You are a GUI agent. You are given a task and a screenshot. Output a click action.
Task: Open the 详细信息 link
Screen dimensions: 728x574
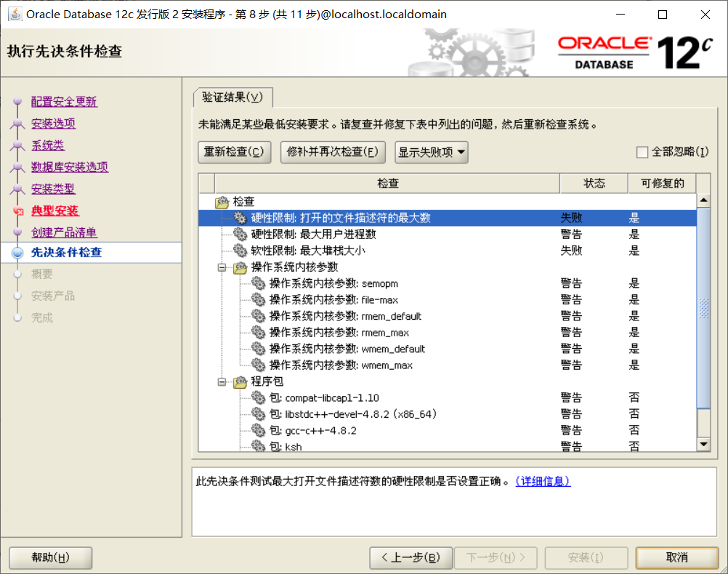543,481
